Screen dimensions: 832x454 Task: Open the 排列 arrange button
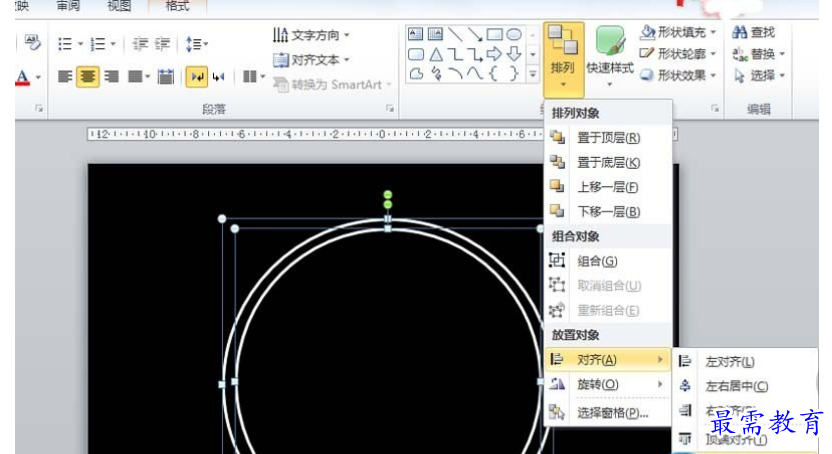[563, 58]
